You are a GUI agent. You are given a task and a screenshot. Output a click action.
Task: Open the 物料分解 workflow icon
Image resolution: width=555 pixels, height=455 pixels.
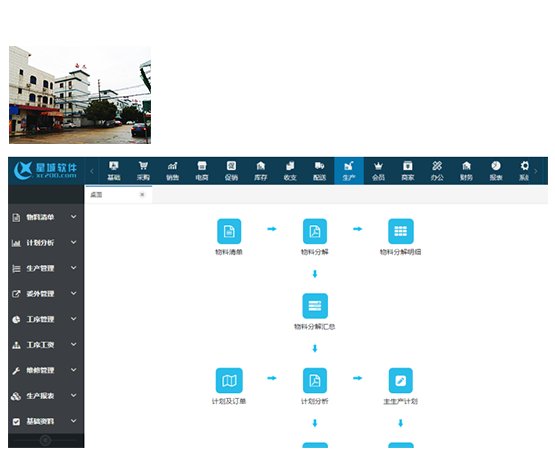pyautogui.click(x=315, y=231)
